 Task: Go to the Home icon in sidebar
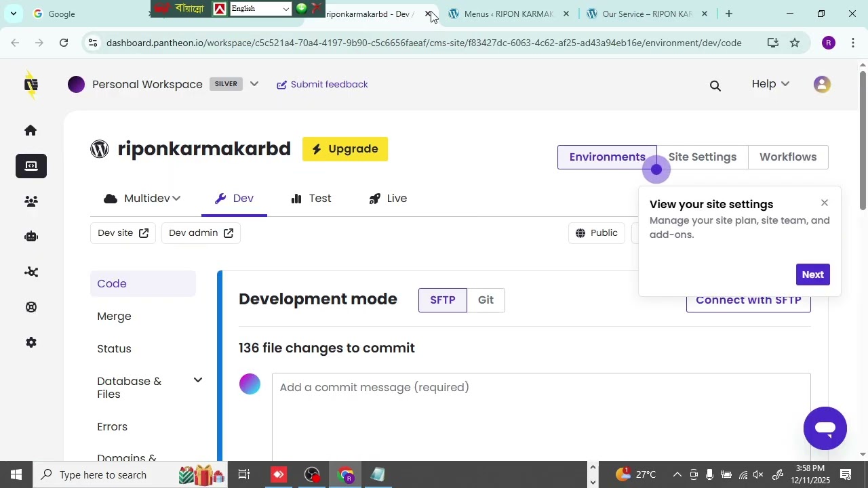coord(31,130)
